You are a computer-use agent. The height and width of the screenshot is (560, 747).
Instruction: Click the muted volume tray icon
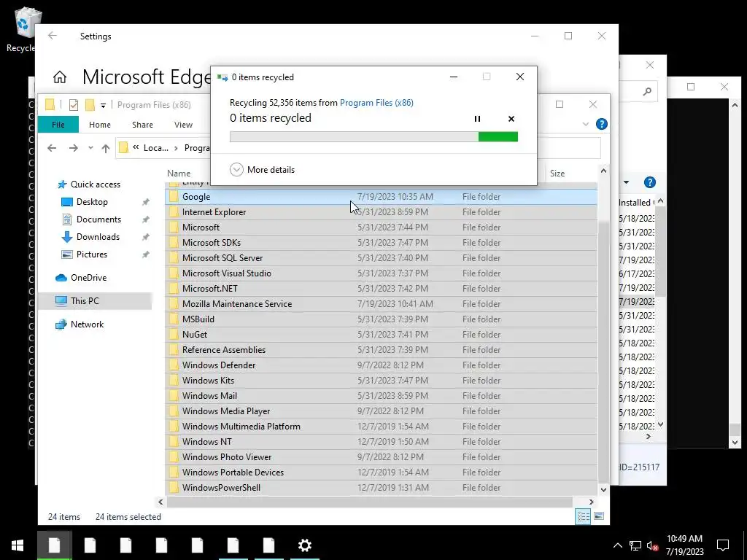(653, 545)
